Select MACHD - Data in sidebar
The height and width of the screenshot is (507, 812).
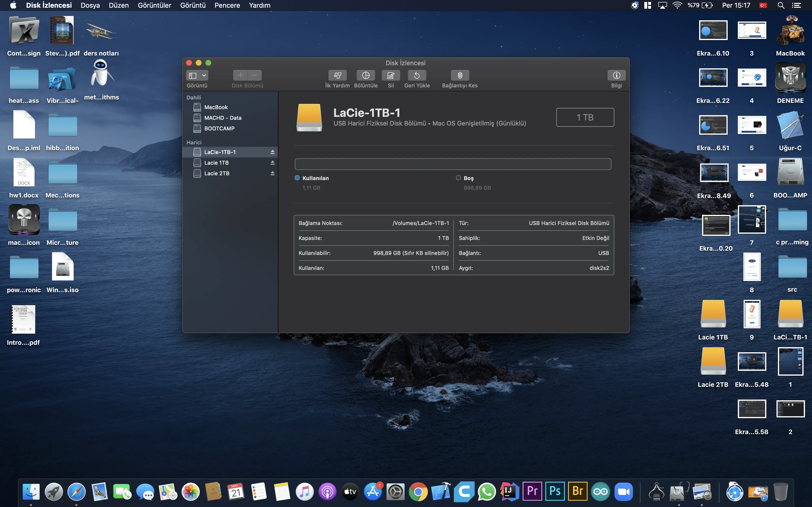coord(223,118)
